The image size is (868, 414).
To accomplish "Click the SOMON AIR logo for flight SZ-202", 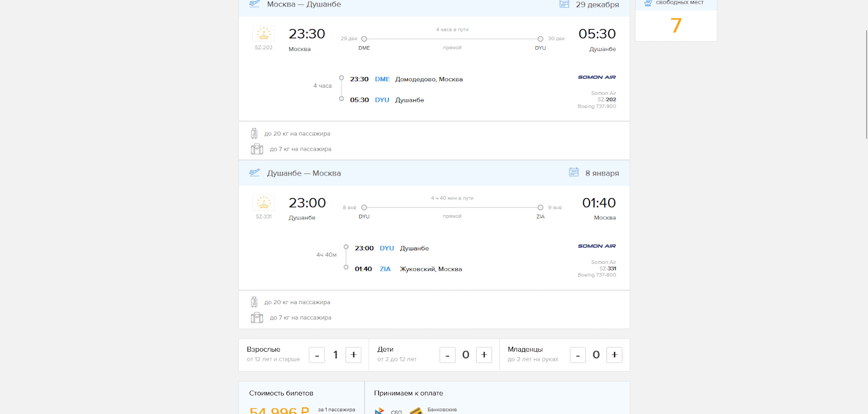I will tap(597, 77).
